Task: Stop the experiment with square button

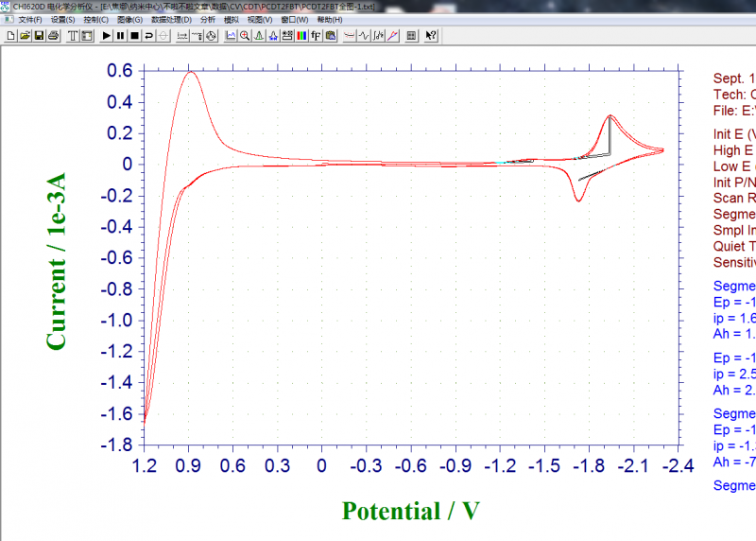Action: pyautogui.click(x=135, y=36)
